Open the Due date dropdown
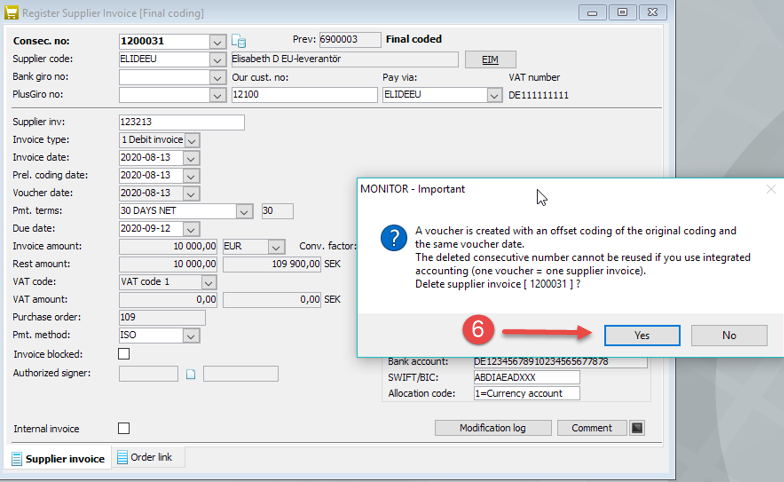The image size is (784, 482). pyautogui.click(x=190, y=230)
